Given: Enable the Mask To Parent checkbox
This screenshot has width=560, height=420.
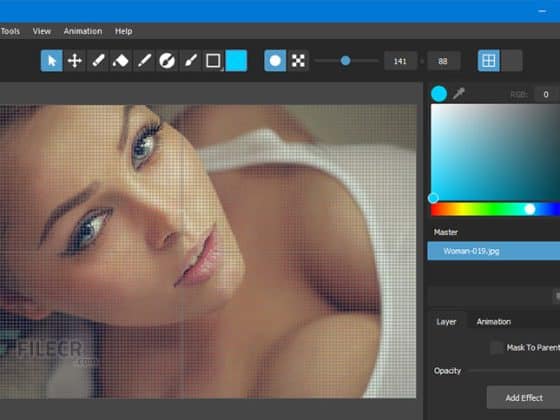Looking at the screenshot, I should point(496,348).
